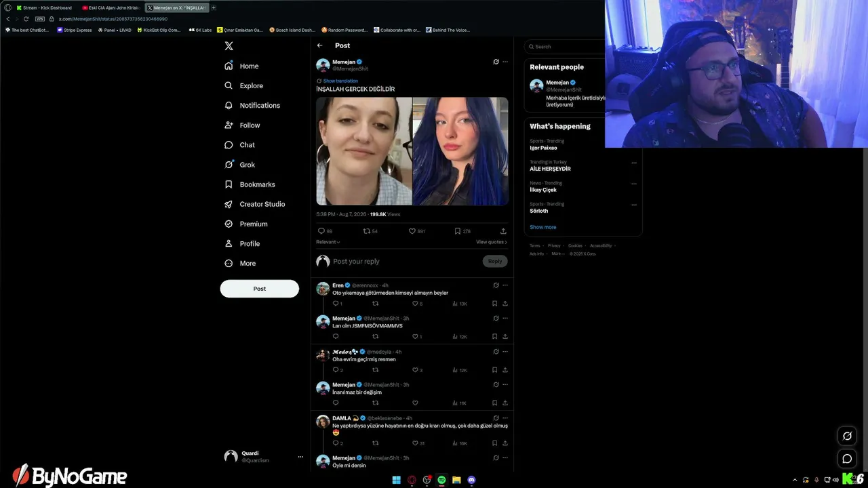Open a new browser tab
Viewport: 868px width, 488px height.
214,7
